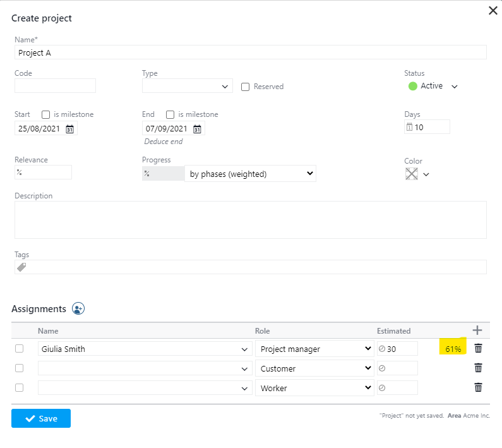Screen dimensions: 502x448
Task: Mark Start date as milestone
Action: pos(46,114)
